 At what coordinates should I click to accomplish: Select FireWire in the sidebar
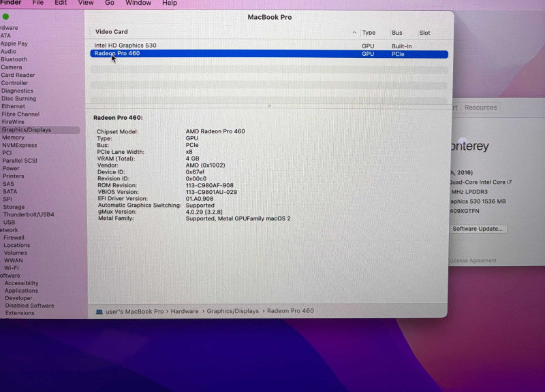(13, 122)
